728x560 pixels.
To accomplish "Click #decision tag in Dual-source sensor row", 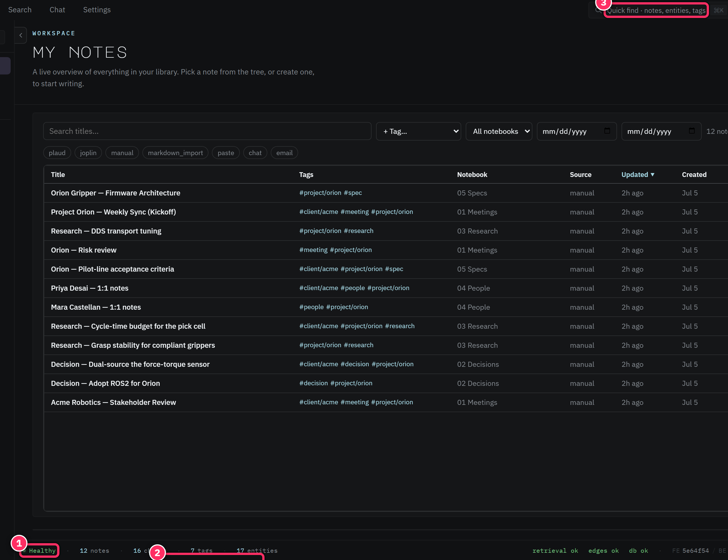I will (355, 364).
